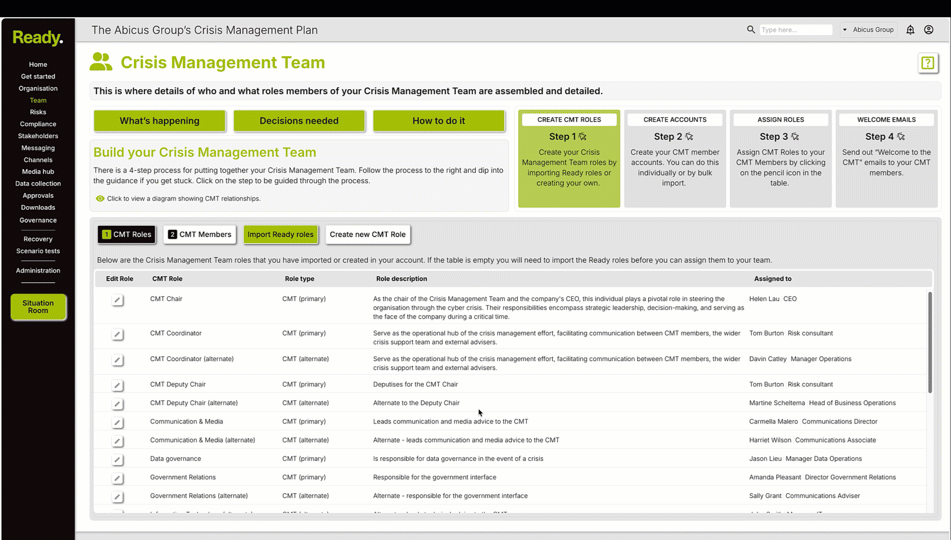Open Approvals in the sidebar
951x540 pixels.
38,195
